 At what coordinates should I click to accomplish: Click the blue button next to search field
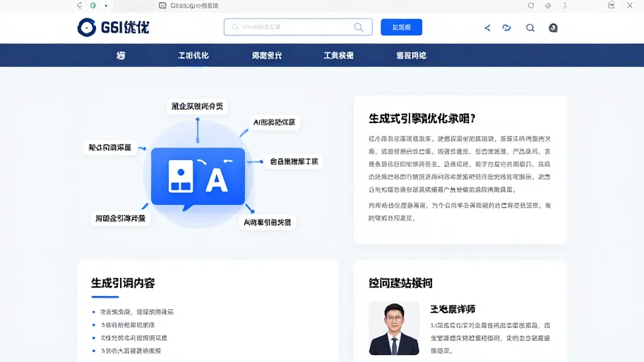[401, 27]
